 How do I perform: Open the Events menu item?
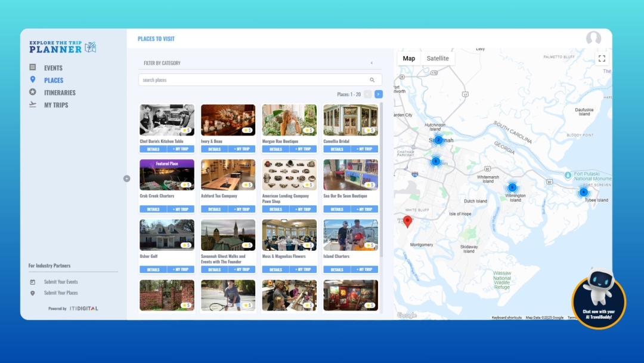(53, 68)
